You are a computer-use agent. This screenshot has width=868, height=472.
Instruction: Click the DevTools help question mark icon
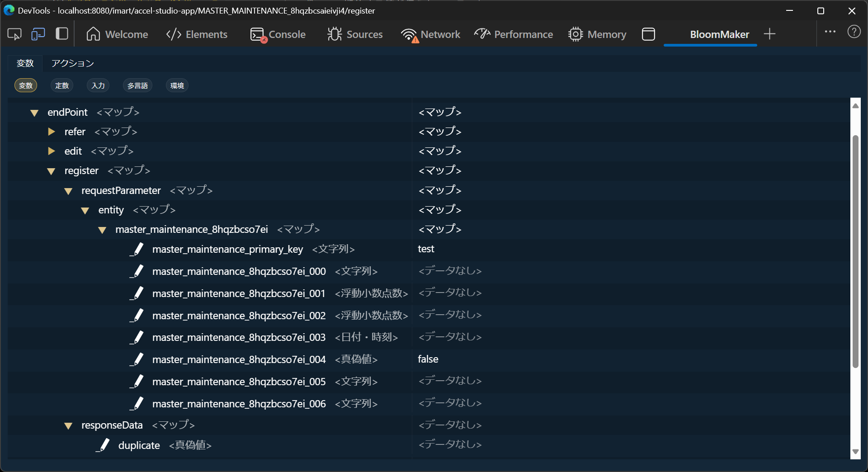[854, 32]
